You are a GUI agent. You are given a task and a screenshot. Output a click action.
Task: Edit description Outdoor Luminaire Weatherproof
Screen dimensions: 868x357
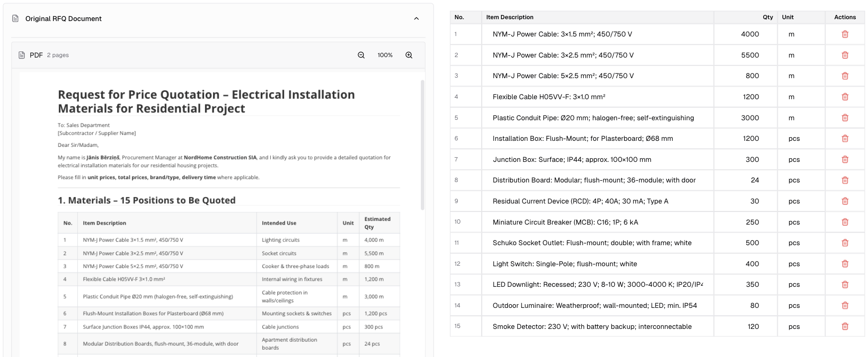coord(597,306)
